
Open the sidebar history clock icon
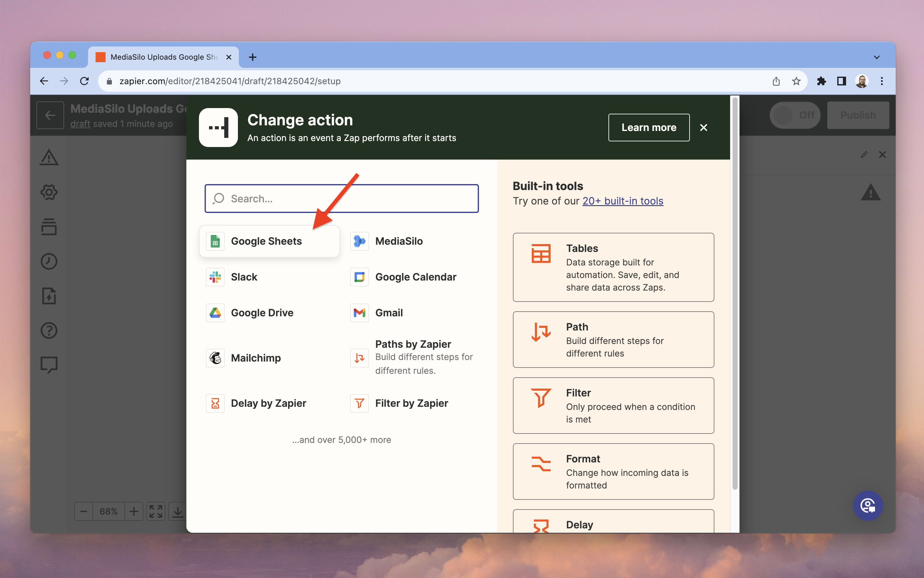pos(49,261)
